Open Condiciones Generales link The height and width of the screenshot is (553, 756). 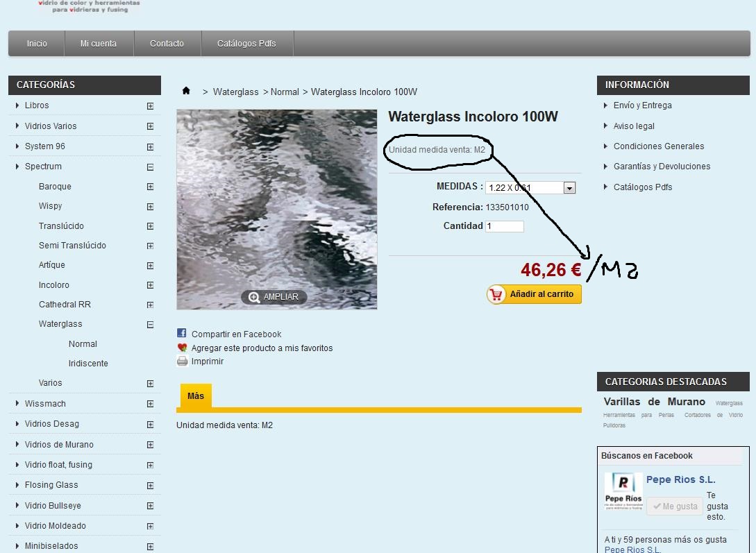point(659,146)
